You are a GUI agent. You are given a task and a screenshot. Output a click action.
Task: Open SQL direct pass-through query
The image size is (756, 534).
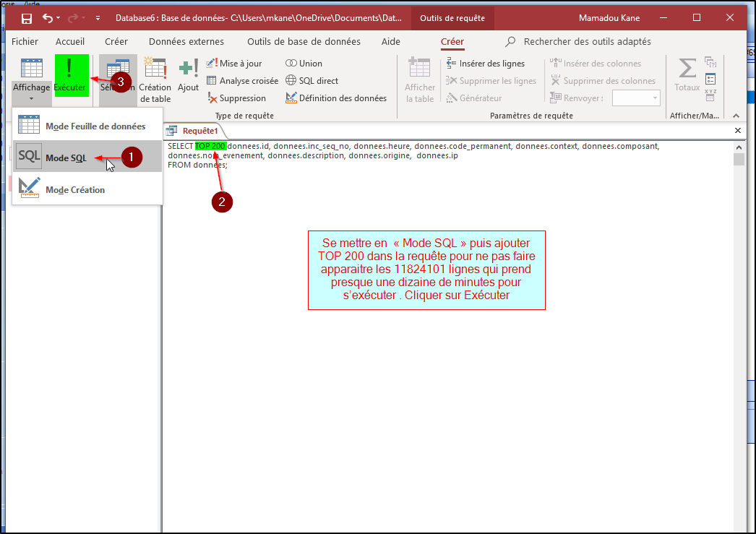[312, 81]
